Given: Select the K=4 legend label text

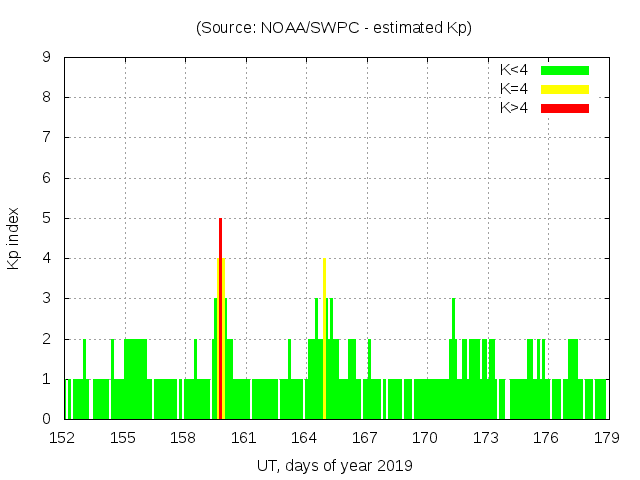Looking at the screenshot, I should point(515,89).
